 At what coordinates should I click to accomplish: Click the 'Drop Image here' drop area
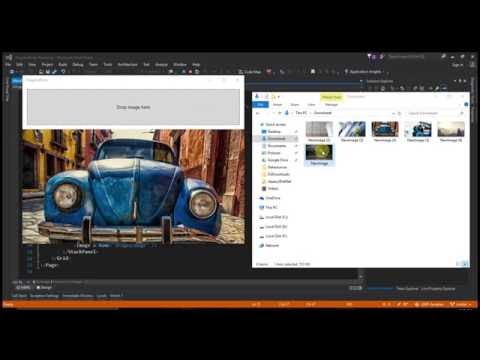pos(133,107)
